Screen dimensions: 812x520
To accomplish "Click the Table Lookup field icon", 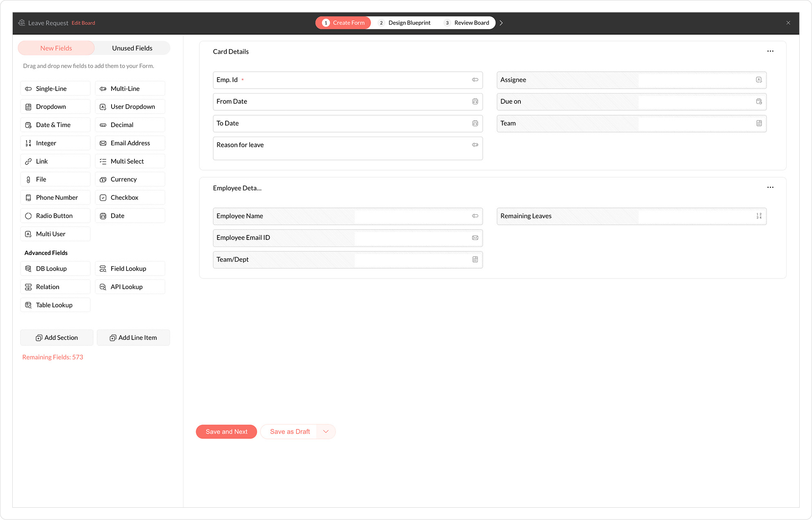I will 28,305.
